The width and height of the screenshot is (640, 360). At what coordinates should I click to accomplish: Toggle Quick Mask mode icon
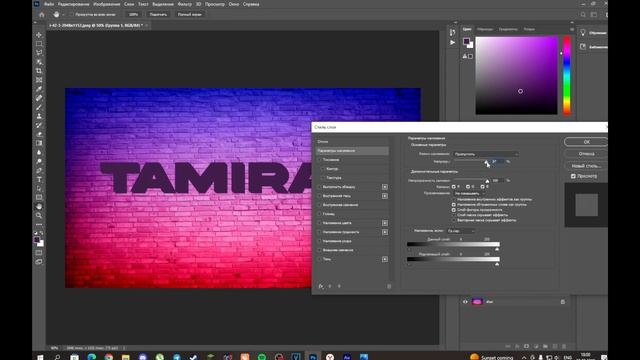tap(39, 253)
